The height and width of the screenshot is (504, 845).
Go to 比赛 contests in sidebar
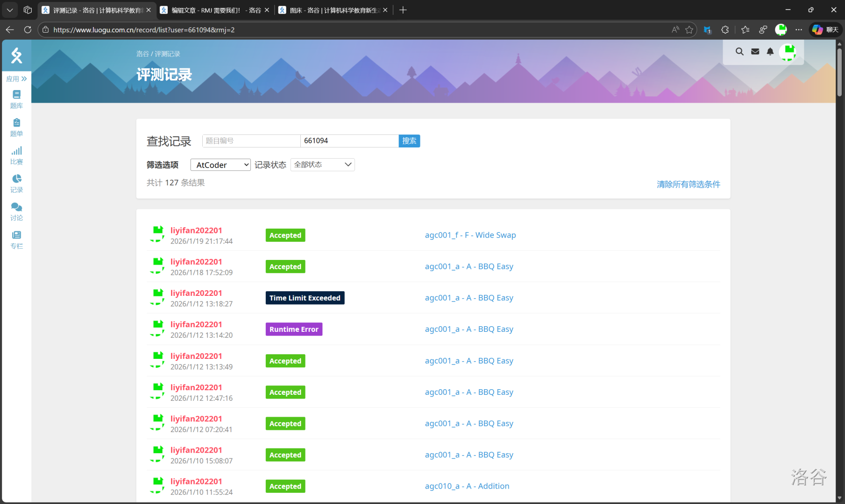16,155
